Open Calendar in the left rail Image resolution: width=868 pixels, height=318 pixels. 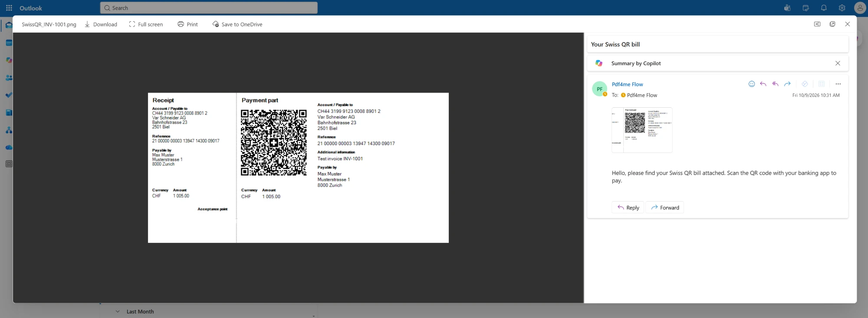9,43
